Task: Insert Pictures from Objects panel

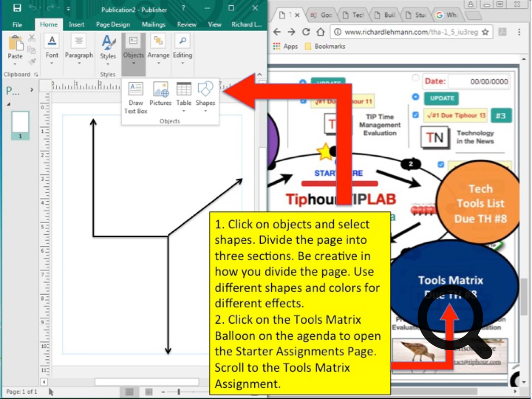Action: tap(160, 95)
